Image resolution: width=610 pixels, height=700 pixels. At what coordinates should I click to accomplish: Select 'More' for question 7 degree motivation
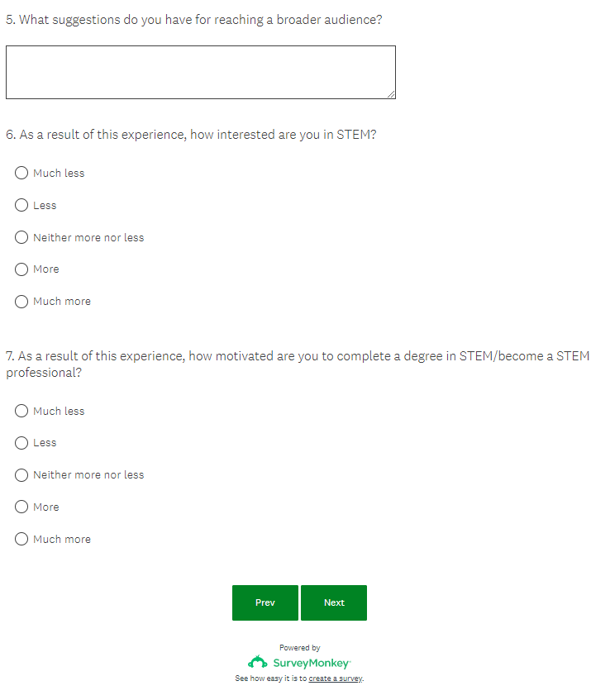coord(21,507)
